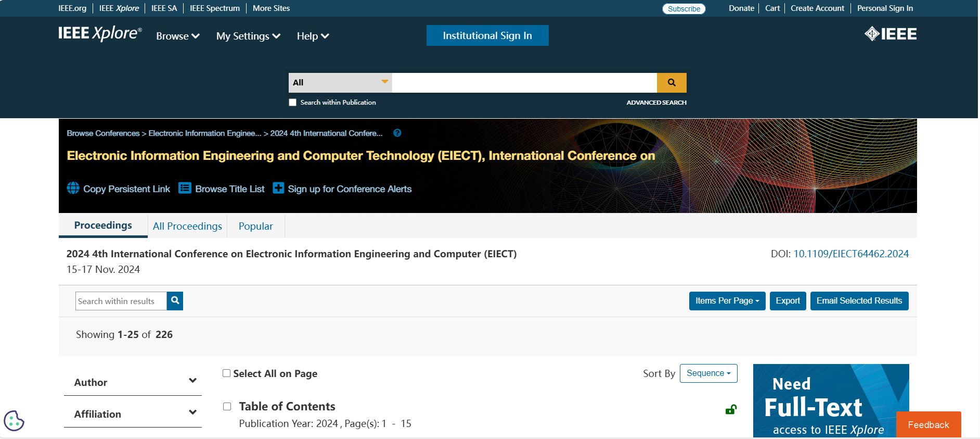Screen dimensions: 980x439
Task: Tick Select All on Page checkbox
Action: tap(226, 373)
